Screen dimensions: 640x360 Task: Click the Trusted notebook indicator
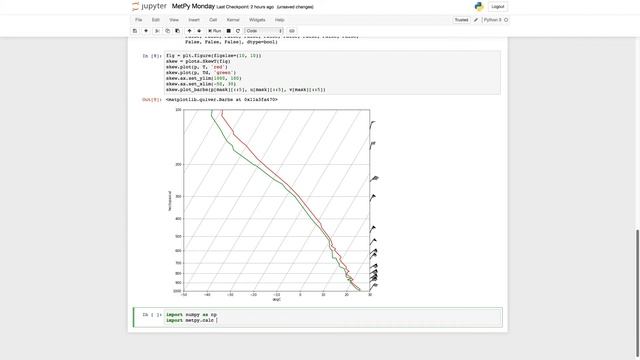point(462,20)
